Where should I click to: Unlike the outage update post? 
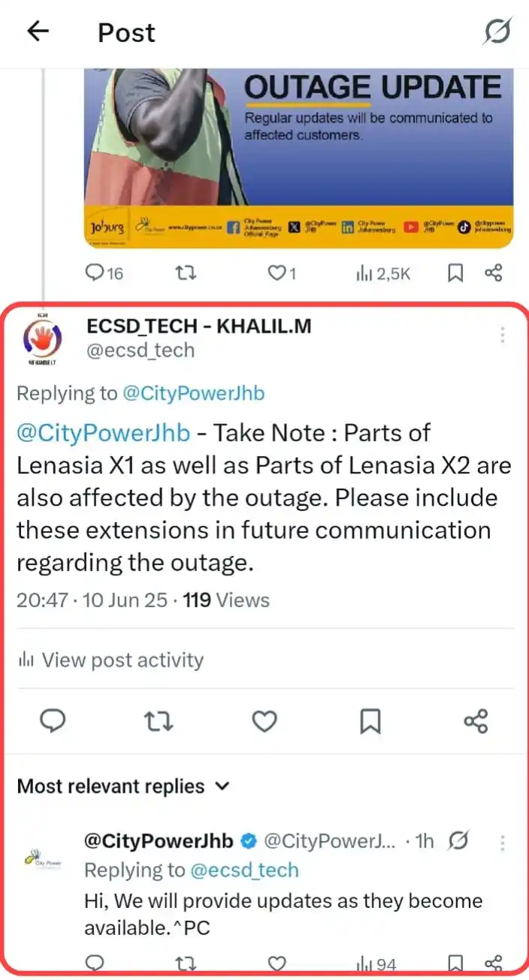[x=277, y=273]
